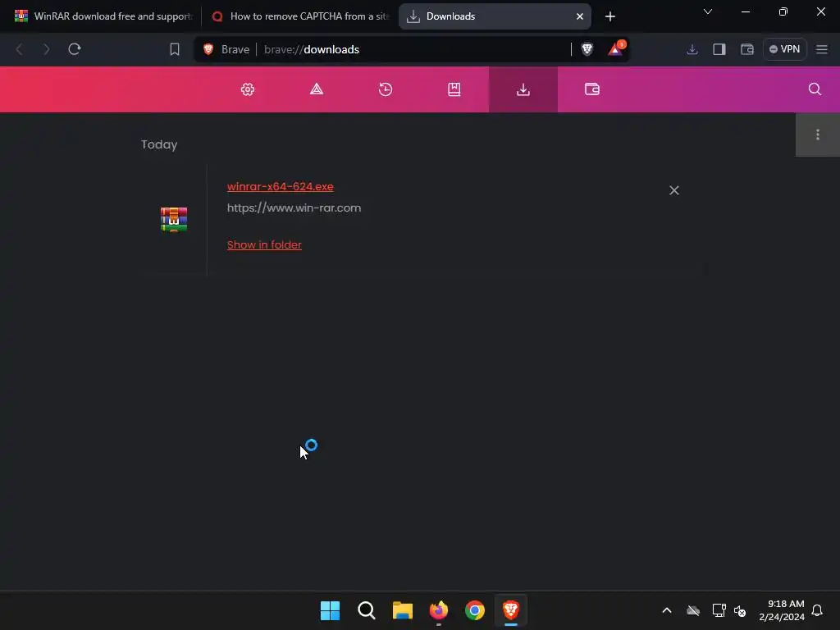This screenshot has height=630, width=840.
Task: Click the Brave site info label
Action: [226, 49]
